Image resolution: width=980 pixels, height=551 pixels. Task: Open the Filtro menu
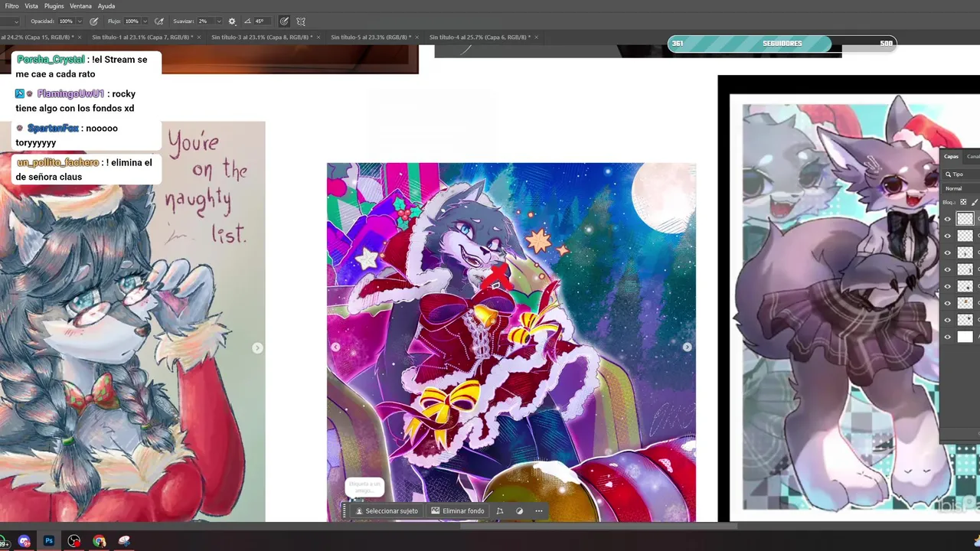click(x=11, y=6)
